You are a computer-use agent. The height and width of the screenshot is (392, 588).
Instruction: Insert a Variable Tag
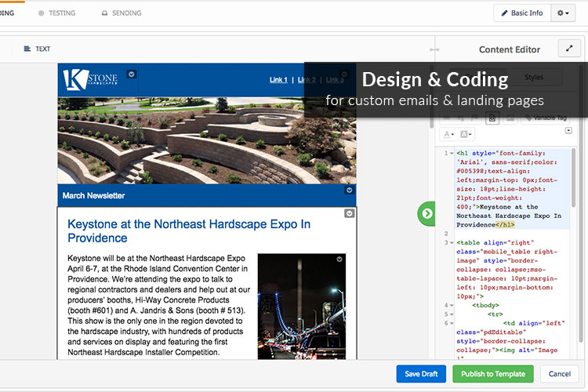(546, 118)
